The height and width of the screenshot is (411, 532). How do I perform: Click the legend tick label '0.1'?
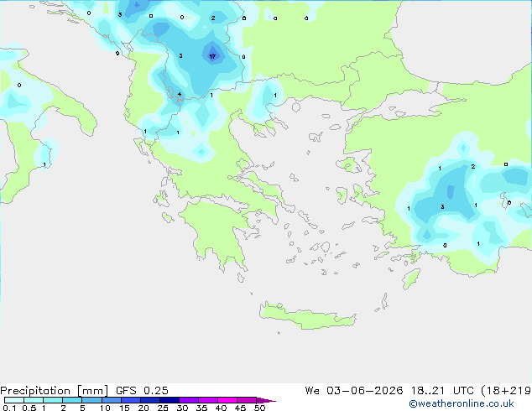click(9, 408)
